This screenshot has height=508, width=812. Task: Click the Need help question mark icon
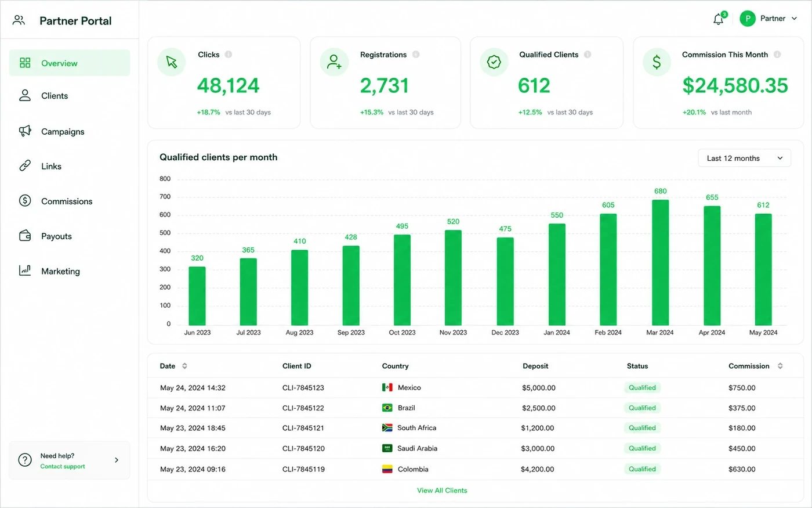[25, 460]
